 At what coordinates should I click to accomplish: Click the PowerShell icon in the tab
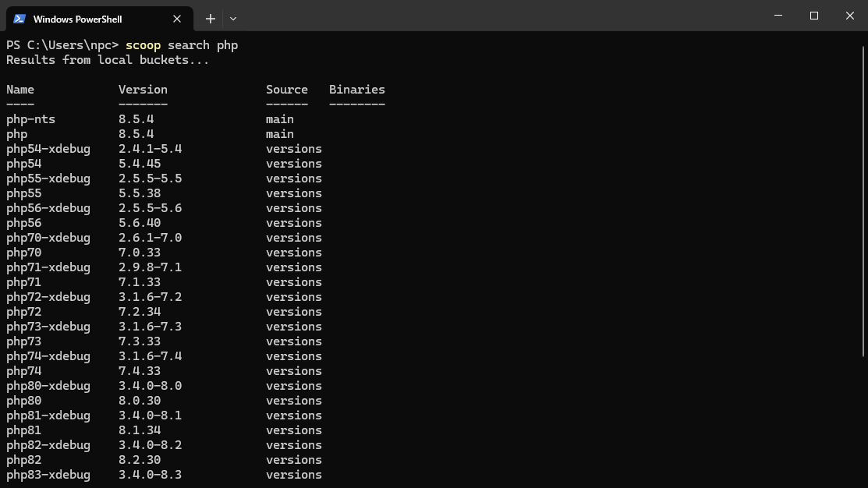click(x=19, y=19)
